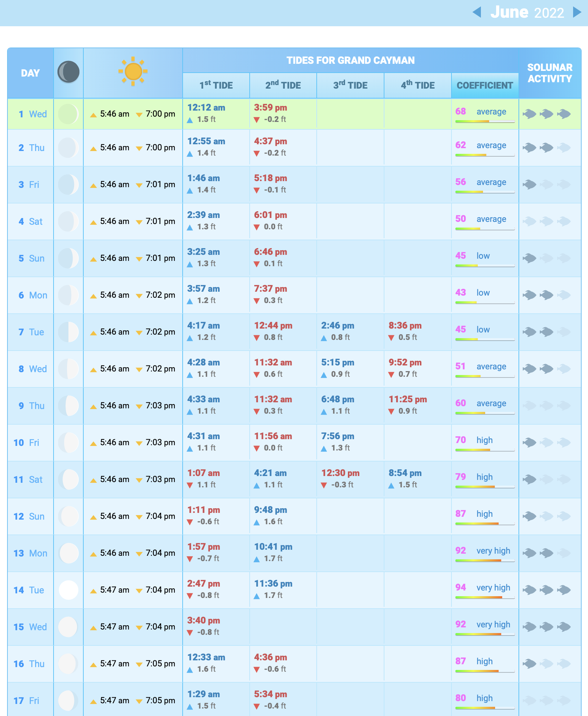Viewport: 588px width, 716px height.
Task: Select the 1st TIDE column header
Action: (x=216, y=85)
